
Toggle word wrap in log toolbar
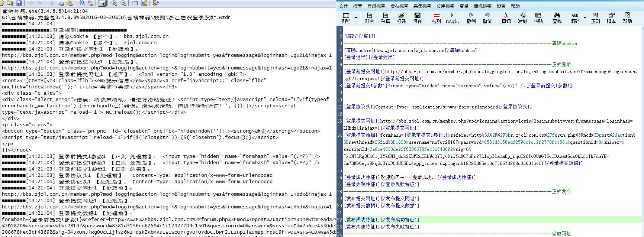[102, 3]
